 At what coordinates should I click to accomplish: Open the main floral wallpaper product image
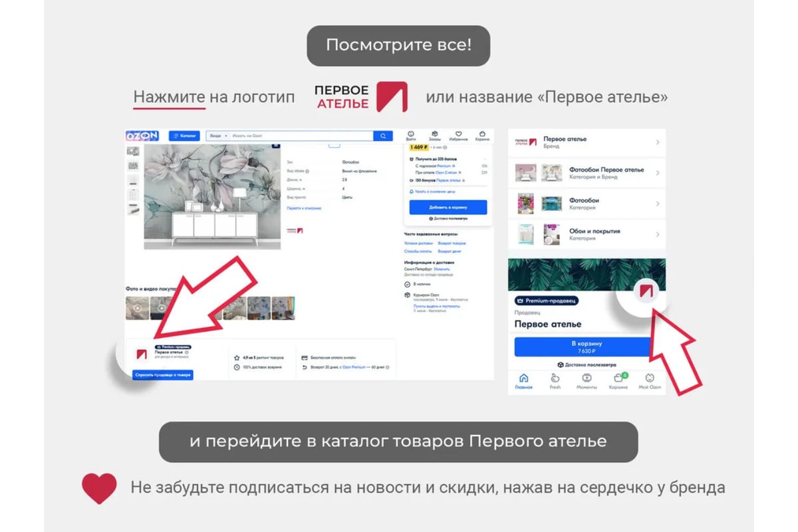coord(212,196)
